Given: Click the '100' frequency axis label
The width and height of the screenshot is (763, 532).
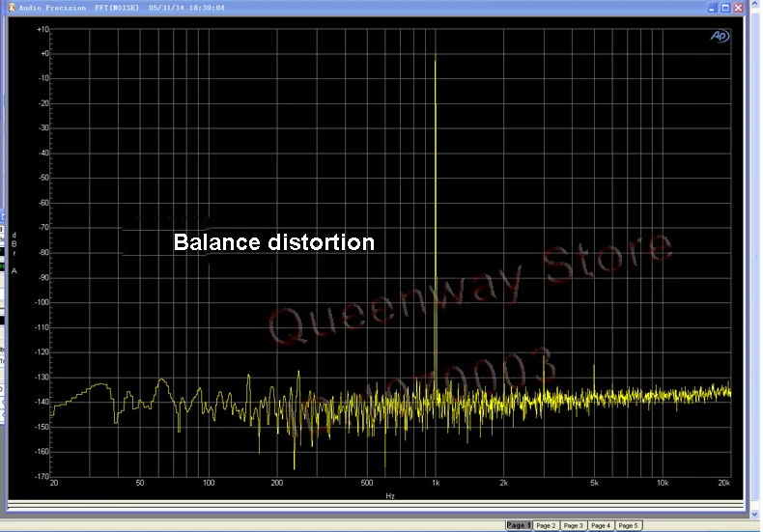Looking at the screenshot, I should 209,483.
